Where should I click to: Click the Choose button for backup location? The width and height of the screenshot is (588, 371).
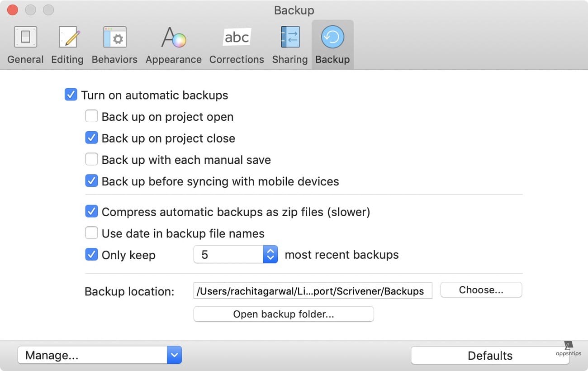[x=481, y=290]
